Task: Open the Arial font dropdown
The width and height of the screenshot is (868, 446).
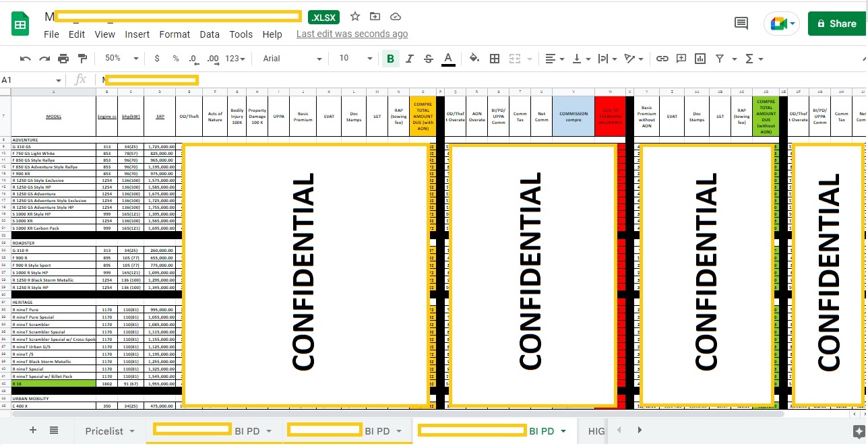Action: (292, 59)
